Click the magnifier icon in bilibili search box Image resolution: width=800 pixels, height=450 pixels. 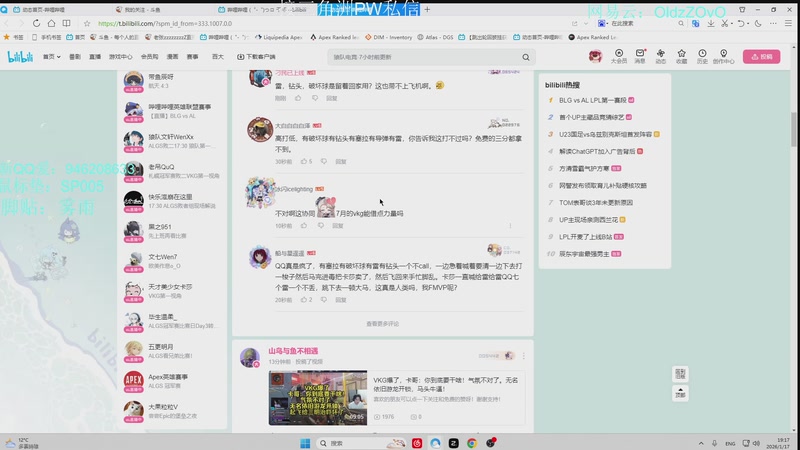[x=526, y=57]
